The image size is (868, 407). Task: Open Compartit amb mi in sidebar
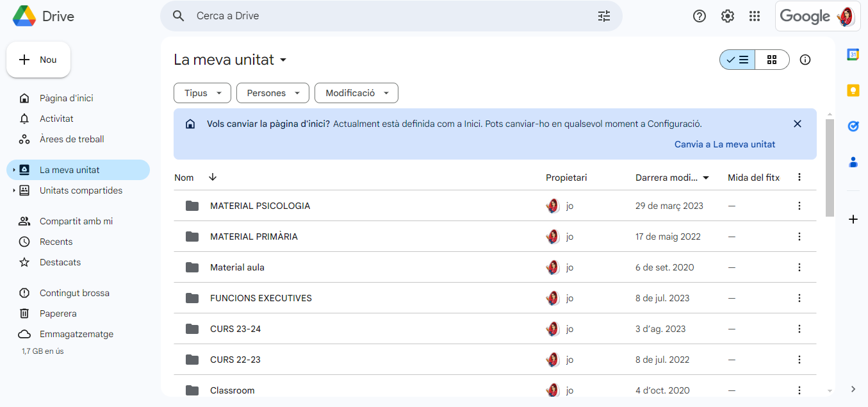pyautogui.click(x=76, y=221)
